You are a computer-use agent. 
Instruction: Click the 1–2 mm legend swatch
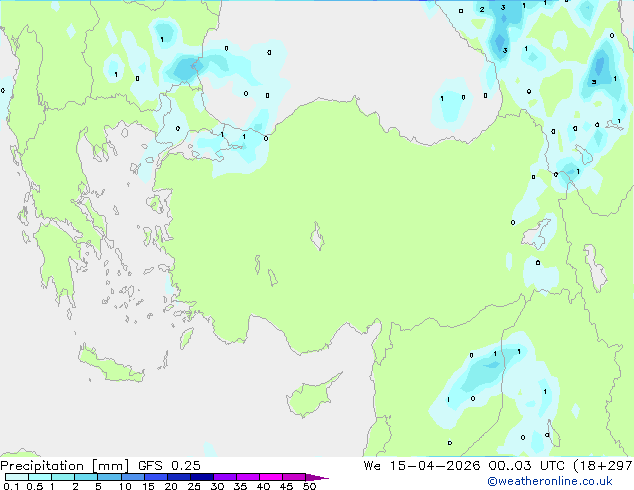coord(63,477)
